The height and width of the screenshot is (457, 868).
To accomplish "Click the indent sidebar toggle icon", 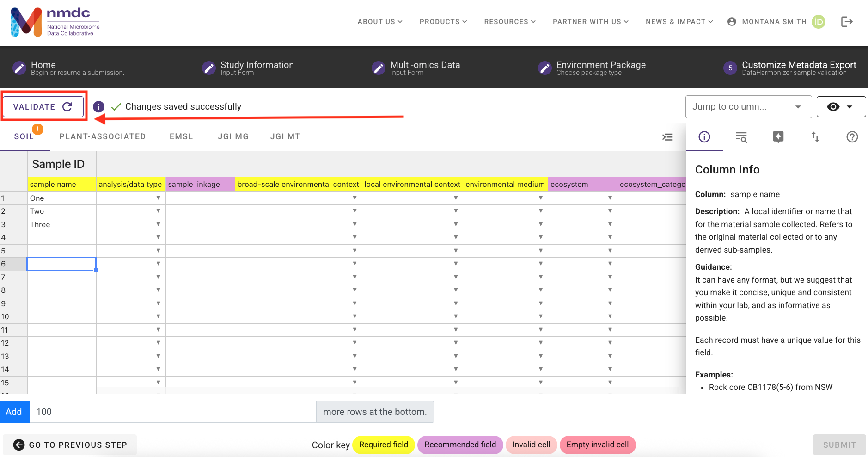I will (667, 137).
